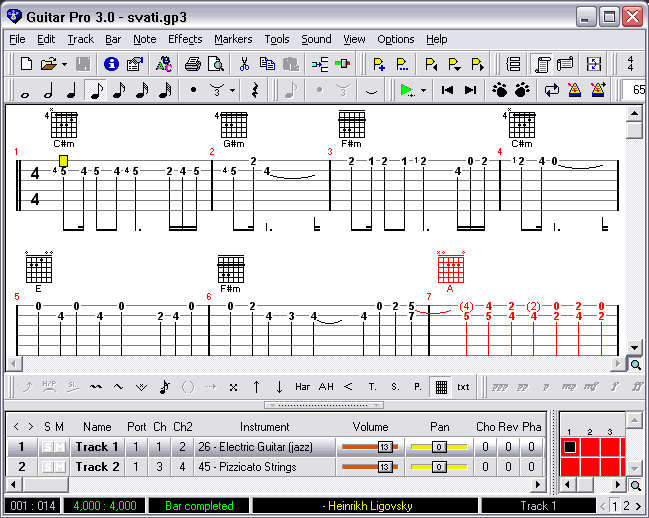Toggle Mute on Track 2

point(60,467)
